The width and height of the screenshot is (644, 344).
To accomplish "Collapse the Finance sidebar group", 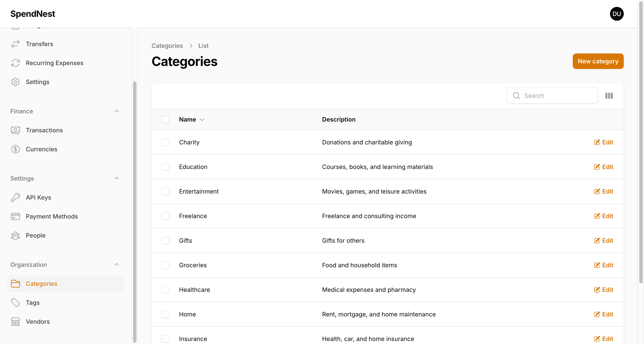I will (x=116, y=111).
